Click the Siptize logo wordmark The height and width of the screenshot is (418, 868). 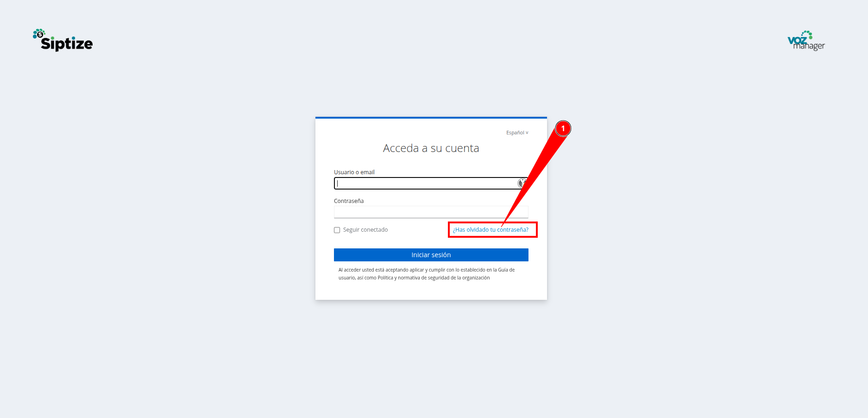point(67,44)
